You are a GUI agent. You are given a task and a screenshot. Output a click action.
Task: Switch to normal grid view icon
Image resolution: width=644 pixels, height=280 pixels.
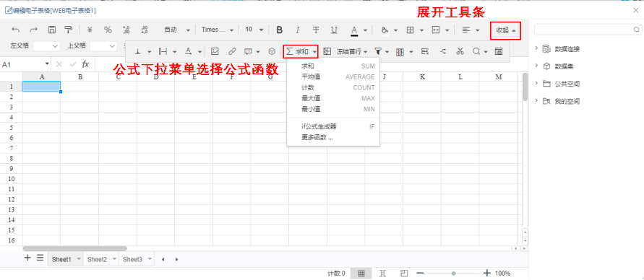[x=361, y=274]
